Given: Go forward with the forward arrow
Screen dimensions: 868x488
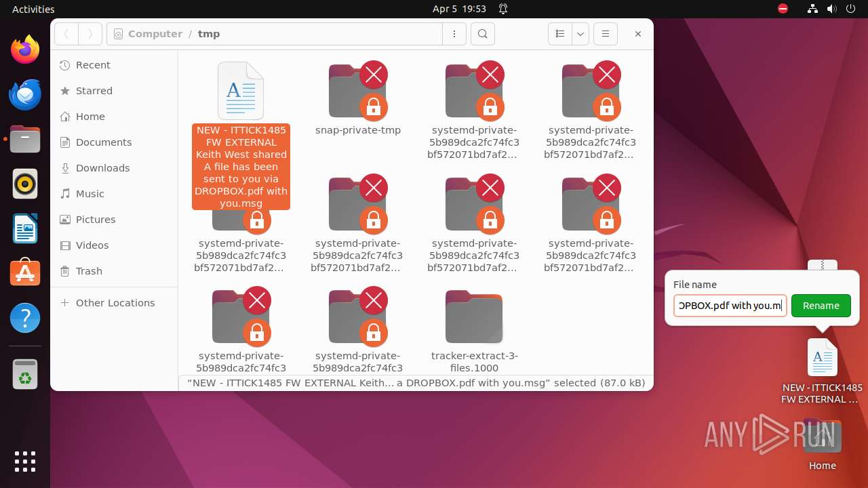Looking at the screenshot, I should pos(90,34).
